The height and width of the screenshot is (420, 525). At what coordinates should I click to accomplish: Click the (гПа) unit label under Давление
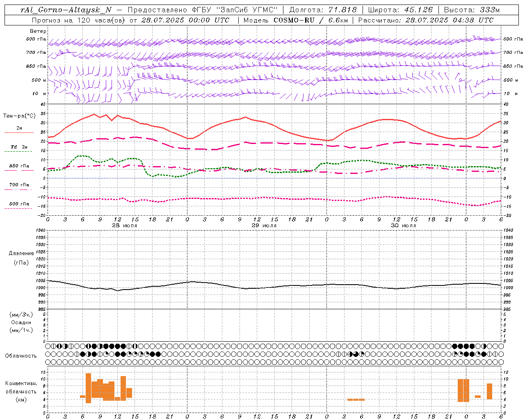pos(21,262)
